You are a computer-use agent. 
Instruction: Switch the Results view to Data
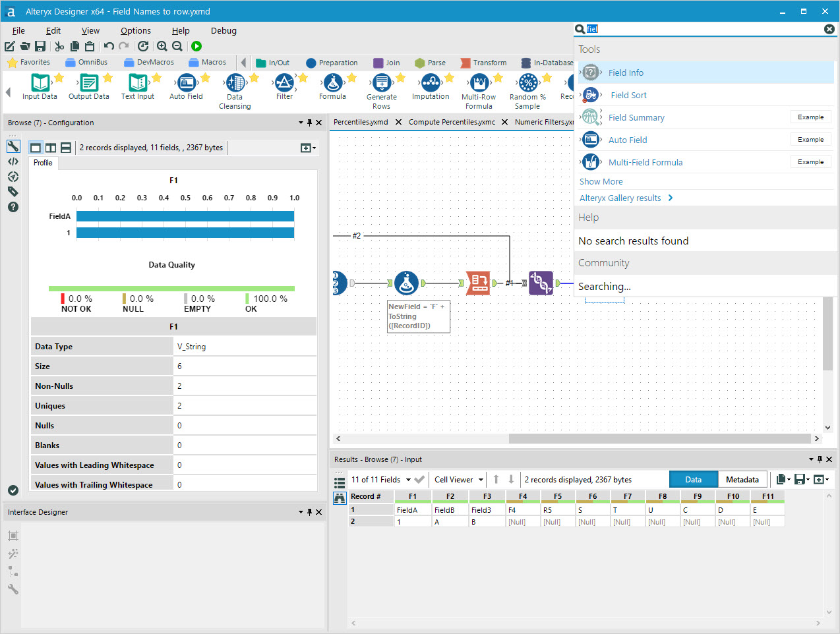[x=694, y=479]
